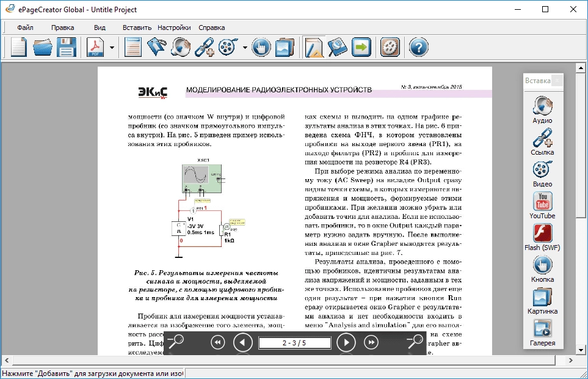Zoom in with right magnifier on page bar
The image size is (588, 379).
(415, 342)
